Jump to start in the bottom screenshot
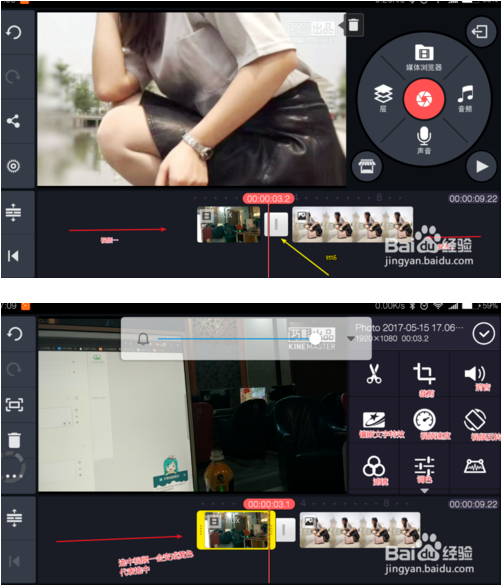The height and width of the screenshot is (585, 501). coord(13,561)
